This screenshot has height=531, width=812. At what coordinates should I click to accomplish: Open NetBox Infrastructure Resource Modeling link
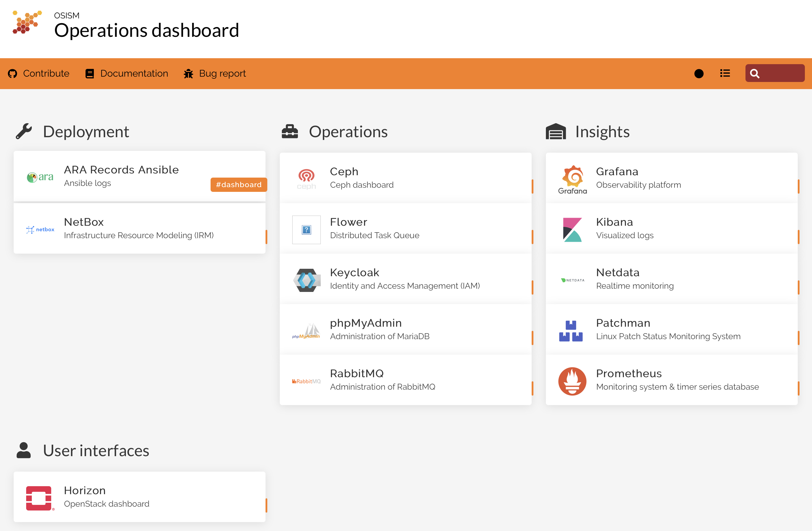tap(139, 228)
